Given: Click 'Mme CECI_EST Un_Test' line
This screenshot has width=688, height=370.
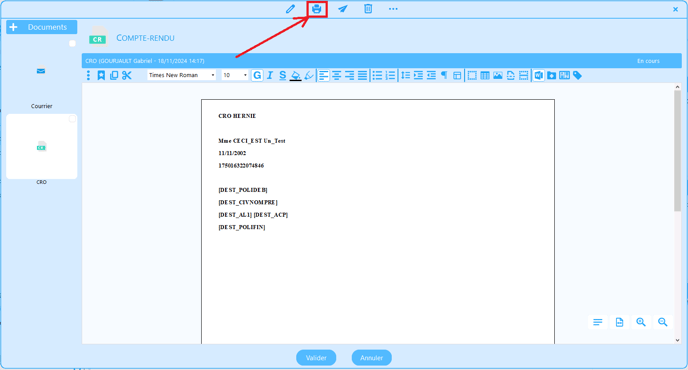Looking at the screenshot, I should pos(252,141).
